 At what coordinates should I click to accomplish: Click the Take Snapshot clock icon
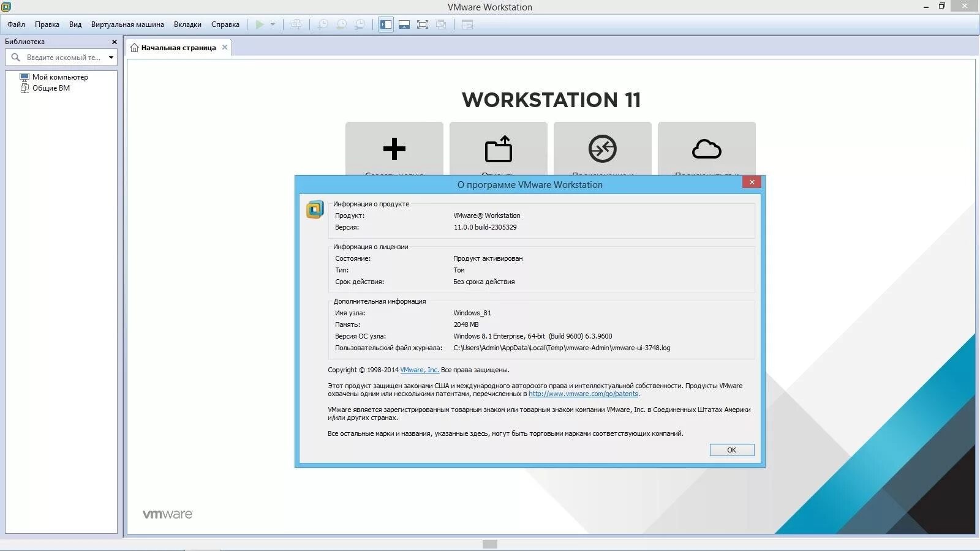[323, 24]
